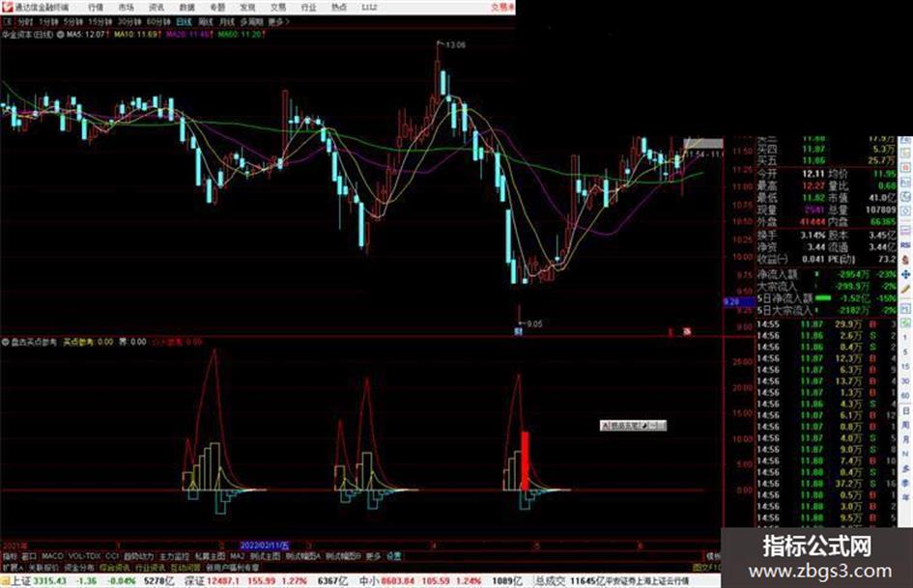Open the 关联报价 tab
Image resolution: width=913 pixels, height=588 pixels.
43,567
